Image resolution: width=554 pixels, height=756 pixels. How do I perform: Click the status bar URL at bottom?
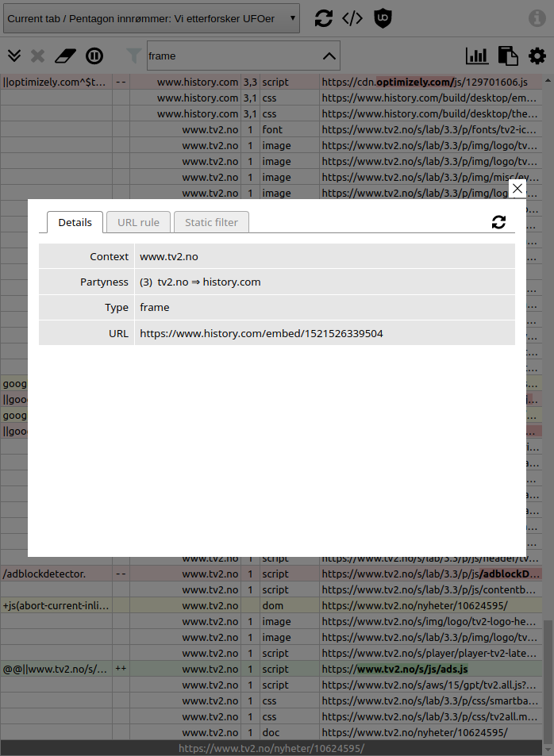[x=271, y=748]
